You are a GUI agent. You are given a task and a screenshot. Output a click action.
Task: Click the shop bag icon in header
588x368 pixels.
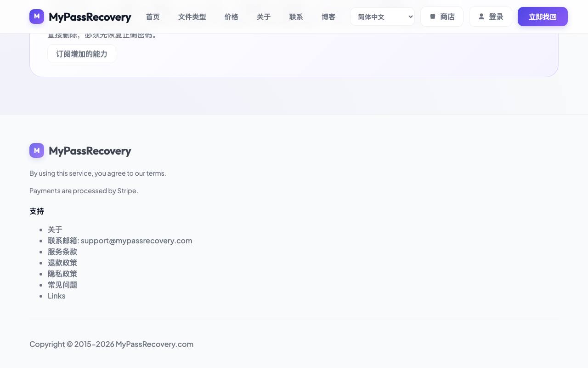[x=432, y=17]
